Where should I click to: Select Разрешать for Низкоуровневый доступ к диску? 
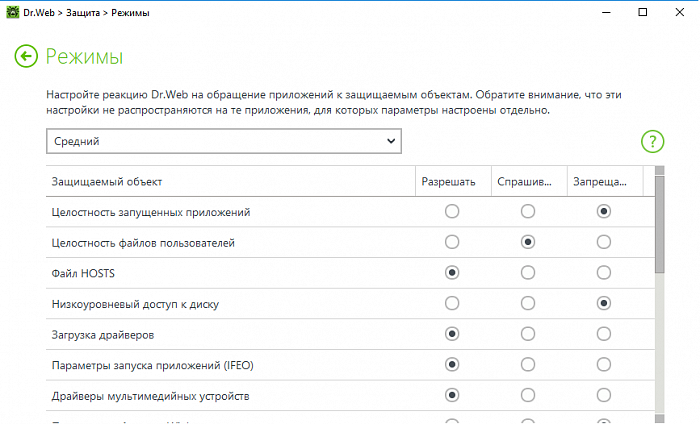point(452,303)
